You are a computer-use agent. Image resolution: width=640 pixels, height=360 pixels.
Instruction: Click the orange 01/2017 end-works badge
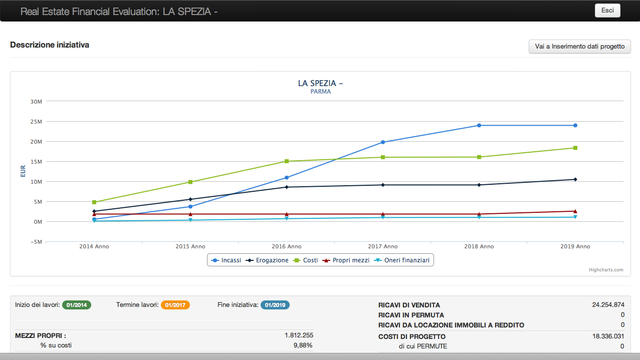point(175,305)
